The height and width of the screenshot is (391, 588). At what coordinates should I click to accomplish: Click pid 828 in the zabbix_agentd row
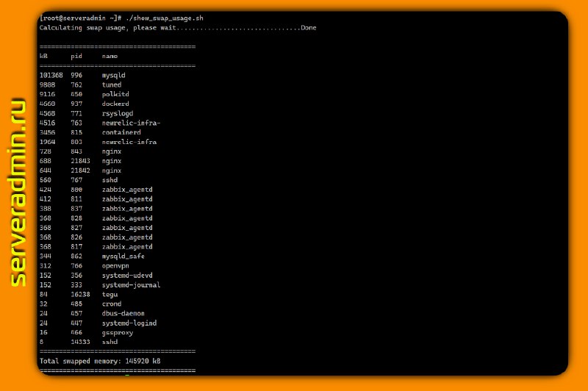[76, 218]
